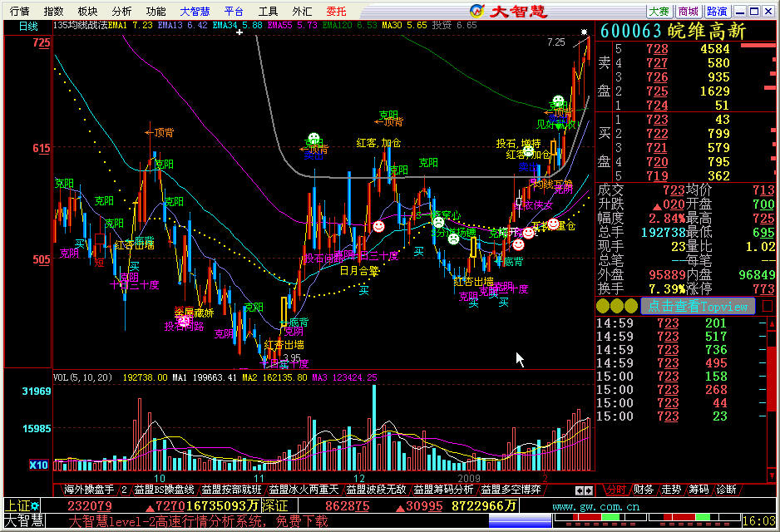
Task: Open the 指数 menu
Action: 54,11
